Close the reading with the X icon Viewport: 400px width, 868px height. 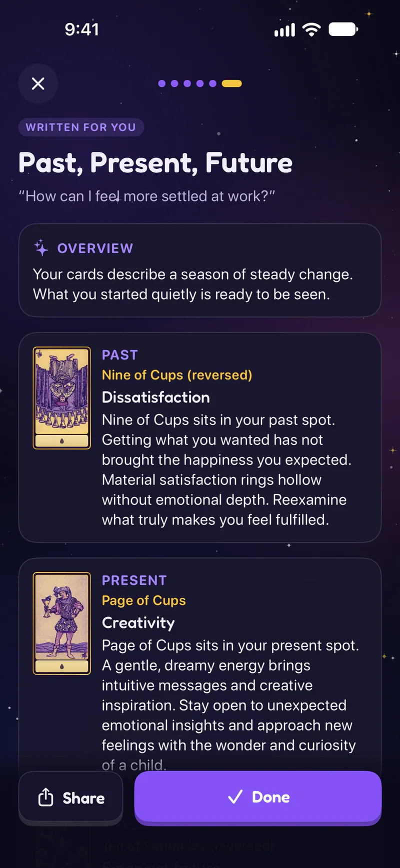pyautogui.click(x=38, y=83)
